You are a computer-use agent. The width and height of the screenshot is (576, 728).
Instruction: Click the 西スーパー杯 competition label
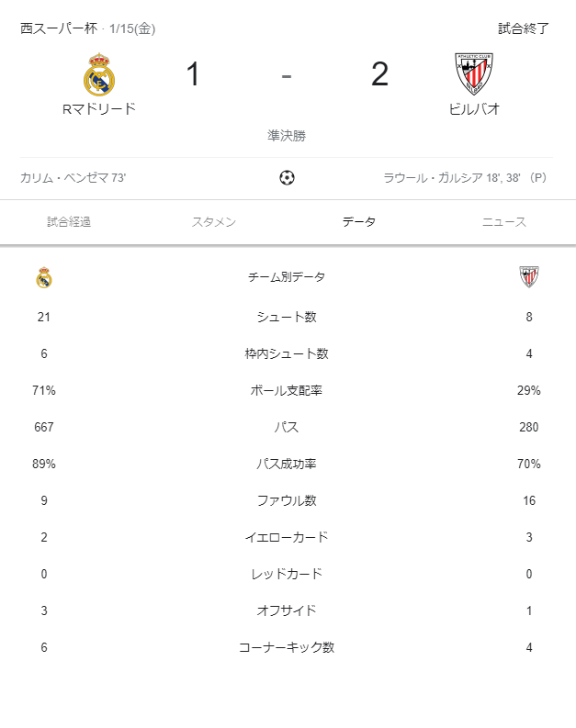coord(58,28)
